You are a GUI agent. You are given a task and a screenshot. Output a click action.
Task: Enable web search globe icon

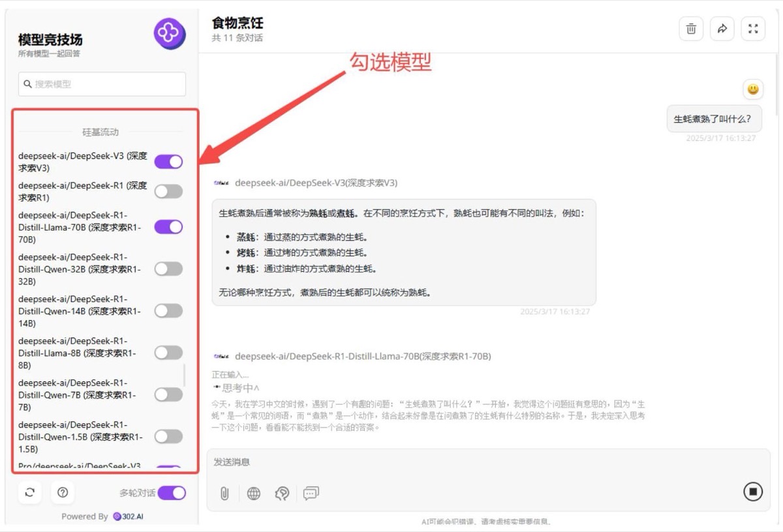254,494
